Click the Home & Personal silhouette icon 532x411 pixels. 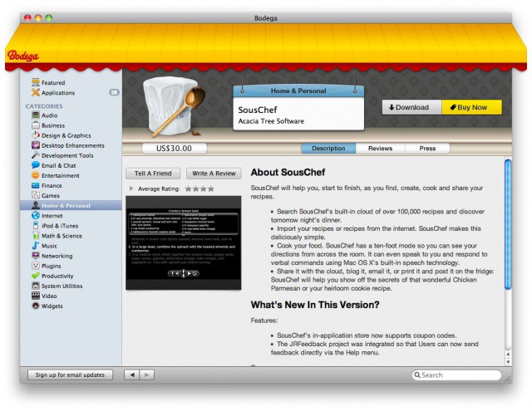36,205
